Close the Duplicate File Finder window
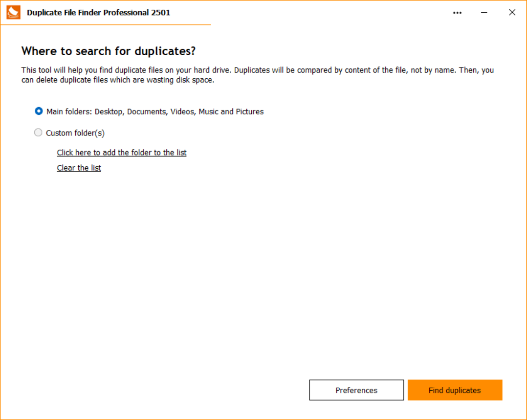 point(512,13)
